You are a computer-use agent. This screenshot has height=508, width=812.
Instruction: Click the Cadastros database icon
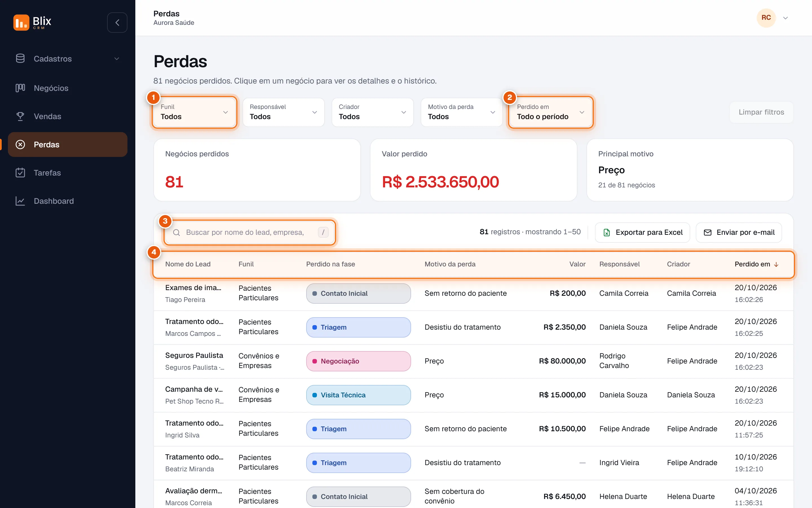point(20,58)
